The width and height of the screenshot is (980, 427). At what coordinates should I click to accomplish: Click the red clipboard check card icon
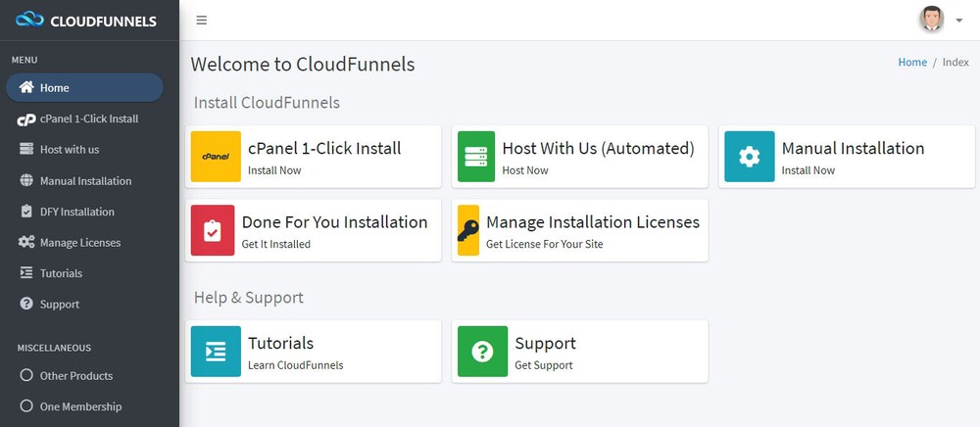213,230
